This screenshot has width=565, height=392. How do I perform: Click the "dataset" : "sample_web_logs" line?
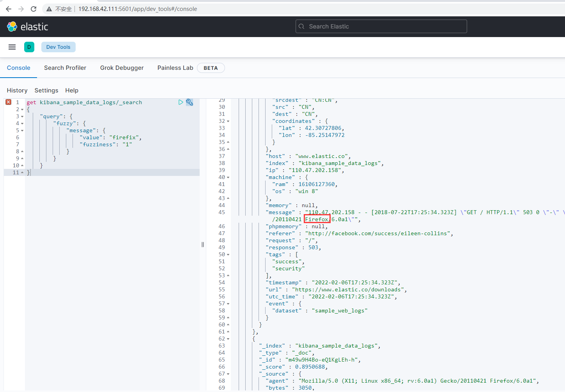(320, 311)
